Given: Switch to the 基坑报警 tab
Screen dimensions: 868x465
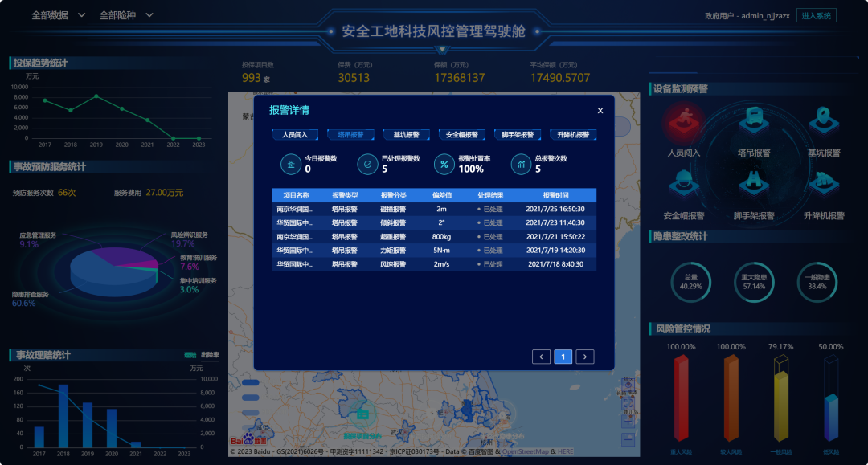Looking at the screenshot, I should (407, 134).
